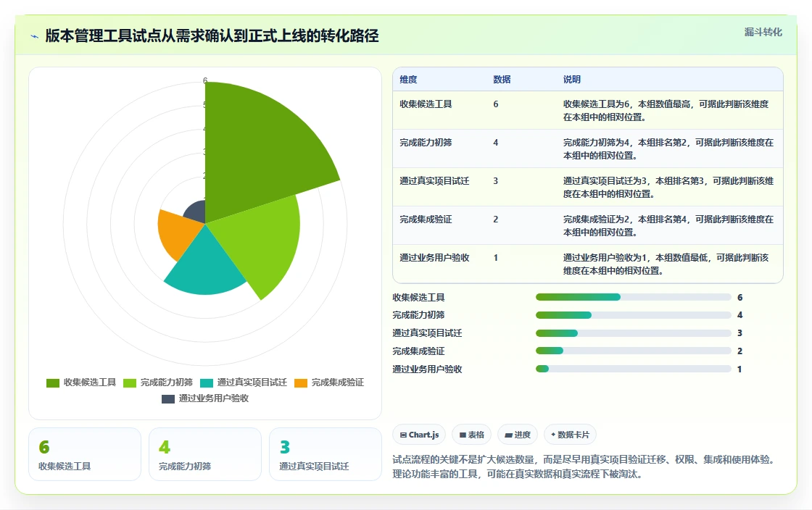812x510 pixels.
Task: Click progress label 收集候选工具
Action: point(418,298)
